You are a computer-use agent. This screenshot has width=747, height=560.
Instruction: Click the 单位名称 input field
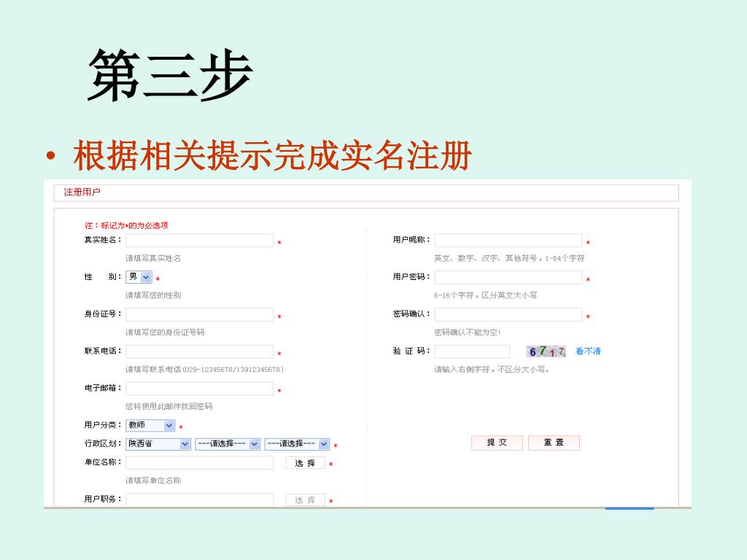(x=199, y=463)
